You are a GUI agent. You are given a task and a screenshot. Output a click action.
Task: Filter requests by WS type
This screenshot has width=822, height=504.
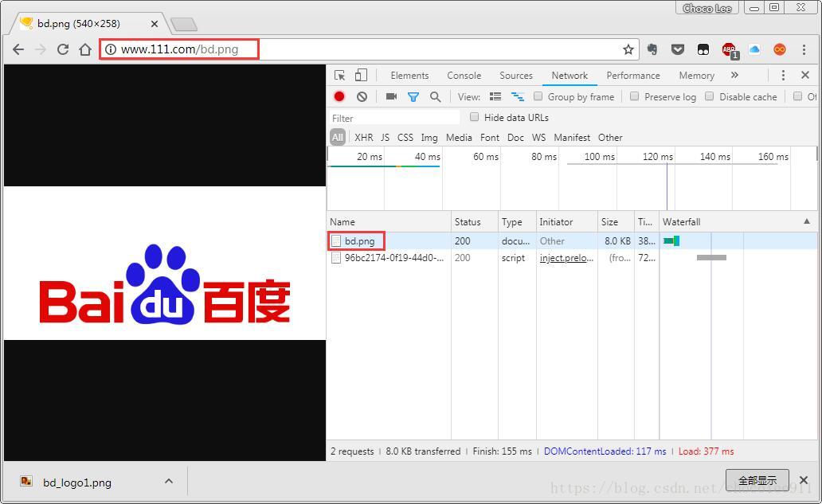(538, 137)
